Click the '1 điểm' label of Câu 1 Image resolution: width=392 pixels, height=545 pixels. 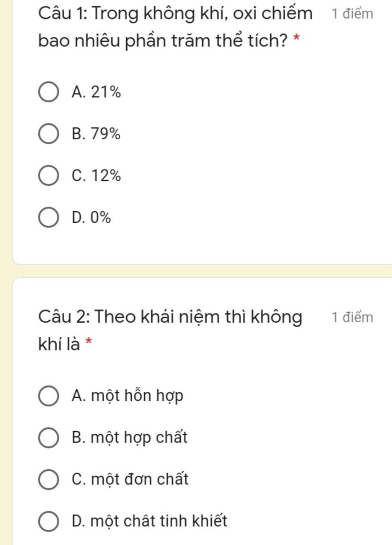[352, 14]
